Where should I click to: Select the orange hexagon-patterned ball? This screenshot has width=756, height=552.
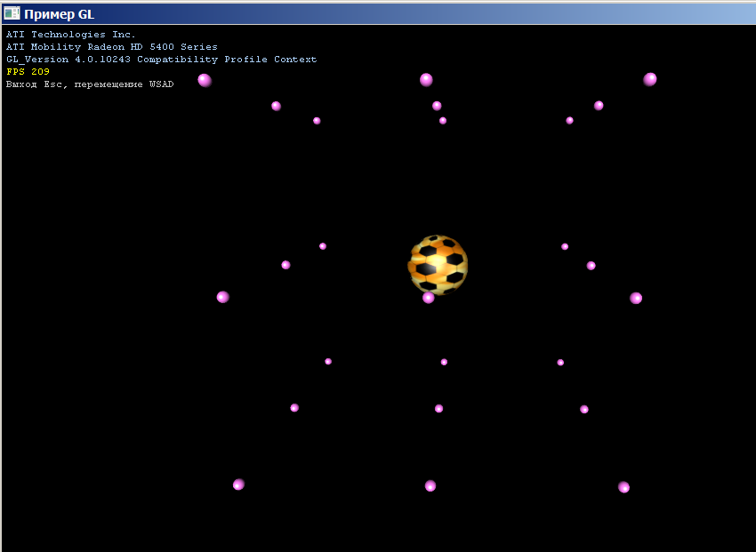coord(438,264)
